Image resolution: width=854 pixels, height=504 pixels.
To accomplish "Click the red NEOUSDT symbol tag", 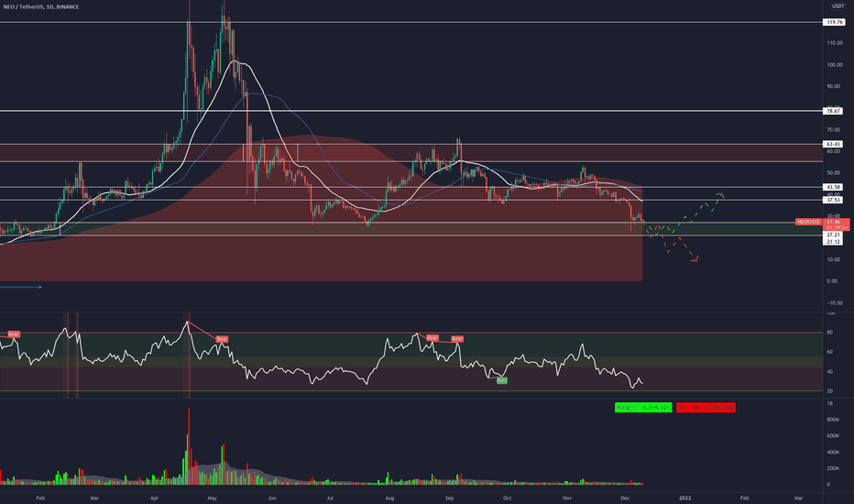I will (x=808, y=222).
